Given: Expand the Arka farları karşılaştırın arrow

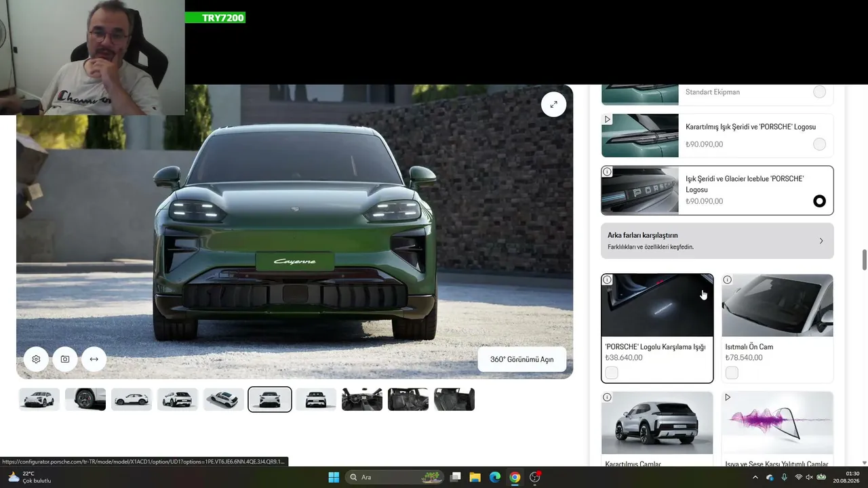Looking at the screenshot, I should coord(821,241).
